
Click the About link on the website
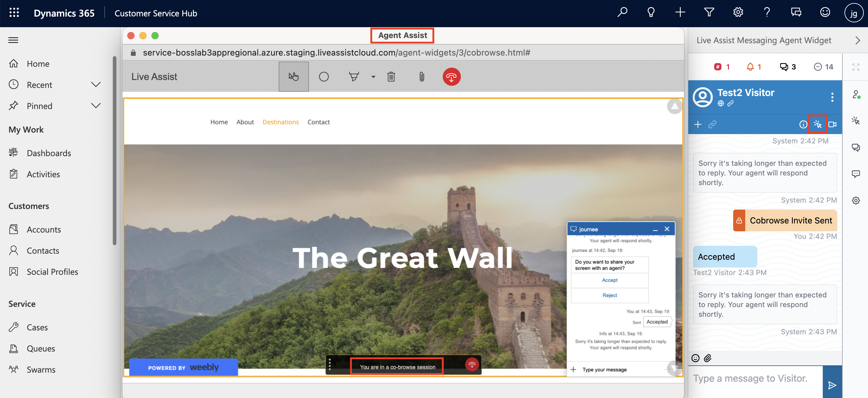click(x=245, y=122)
